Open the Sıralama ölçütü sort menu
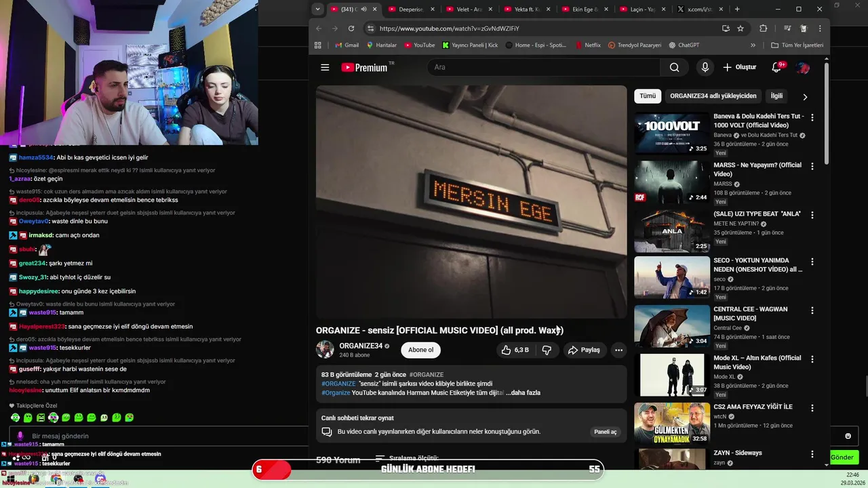The image size is (868, 488). tap(407, 459)
